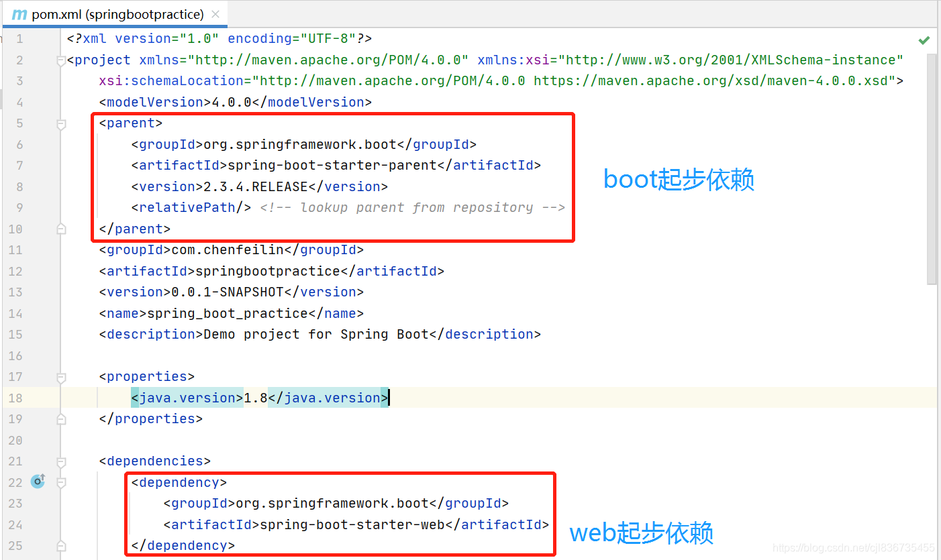Collapse the properties block fold on line 17
The width and height of the screenshot is (941, 560).
pos(61,378)
